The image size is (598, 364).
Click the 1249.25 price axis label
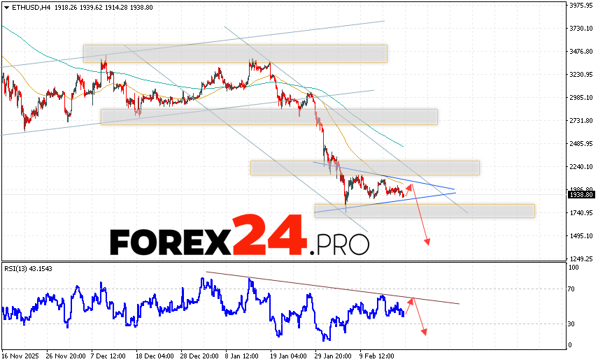tap(580, 259)
